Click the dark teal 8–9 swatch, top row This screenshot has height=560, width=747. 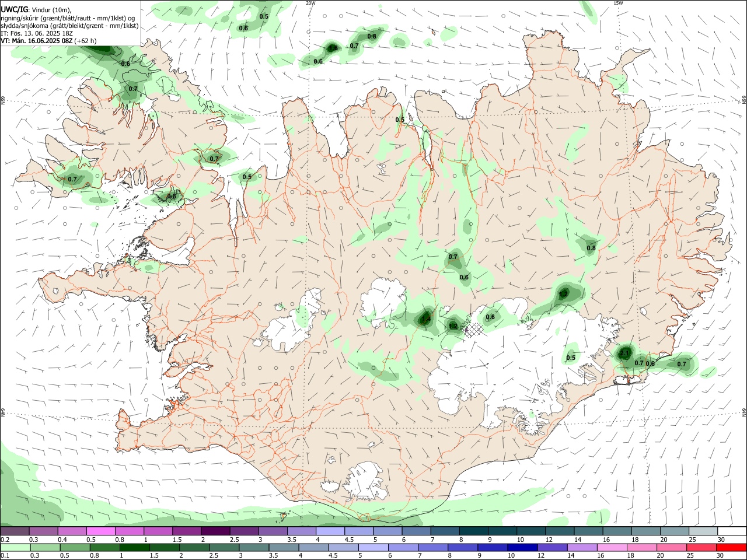click(473, 531)
